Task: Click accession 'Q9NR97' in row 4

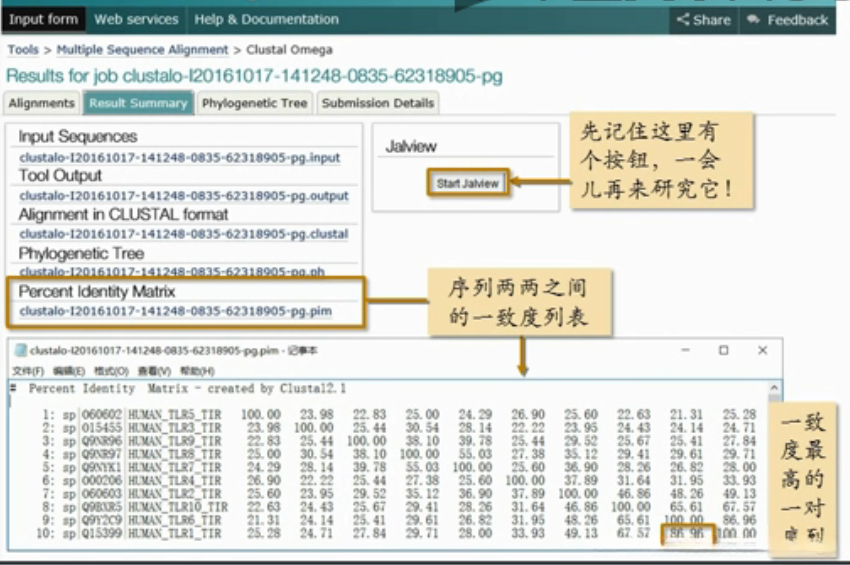Action: 102,454
